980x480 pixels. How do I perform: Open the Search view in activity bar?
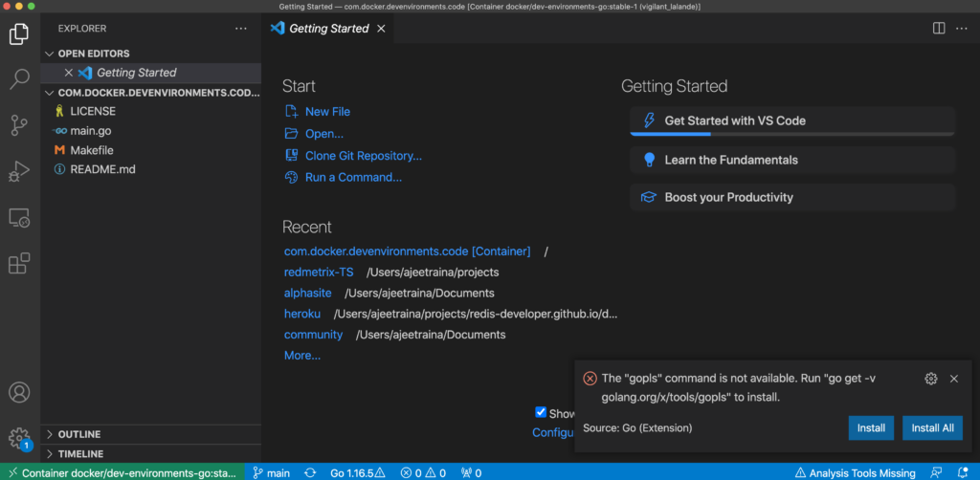[19, 79]
